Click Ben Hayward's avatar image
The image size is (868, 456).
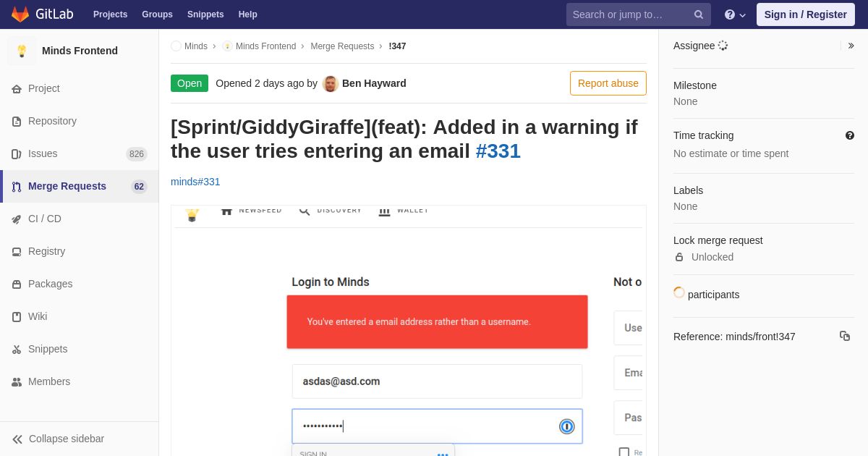(x=331, y=83)
